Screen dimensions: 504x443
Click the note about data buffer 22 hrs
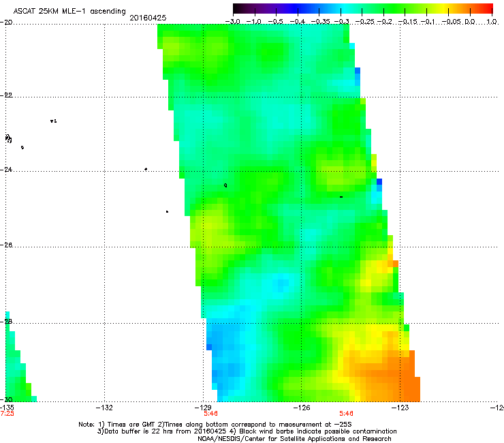pos(161,431)
